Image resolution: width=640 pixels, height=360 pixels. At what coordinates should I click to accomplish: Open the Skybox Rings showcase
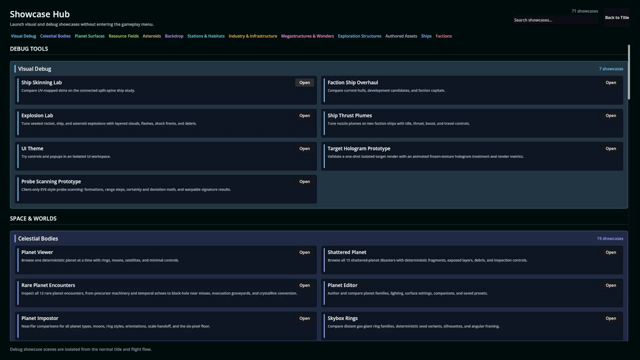(x=611, y=318)
